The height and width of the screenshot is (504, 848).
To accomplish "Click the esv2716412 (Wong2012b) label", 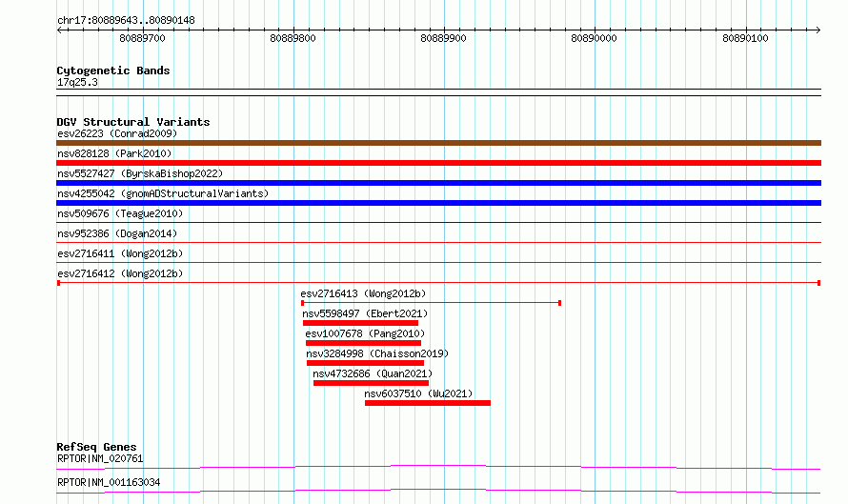I will 120,273.
